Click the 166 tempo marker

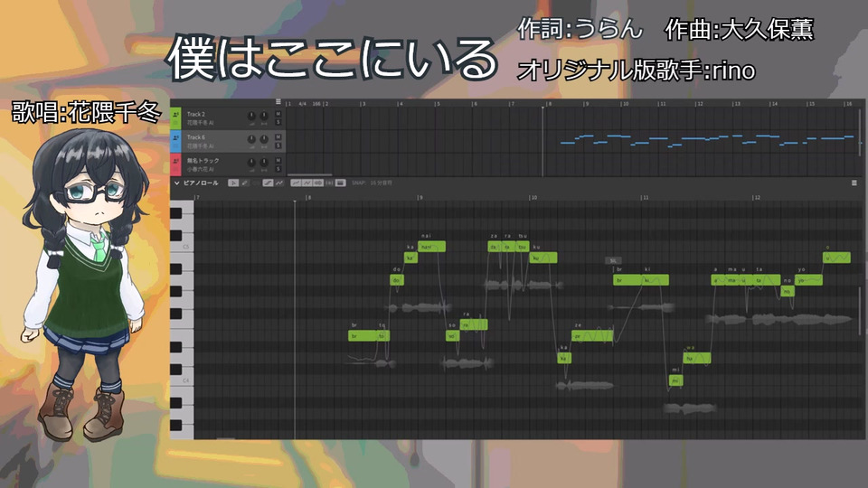pos(316,104)
